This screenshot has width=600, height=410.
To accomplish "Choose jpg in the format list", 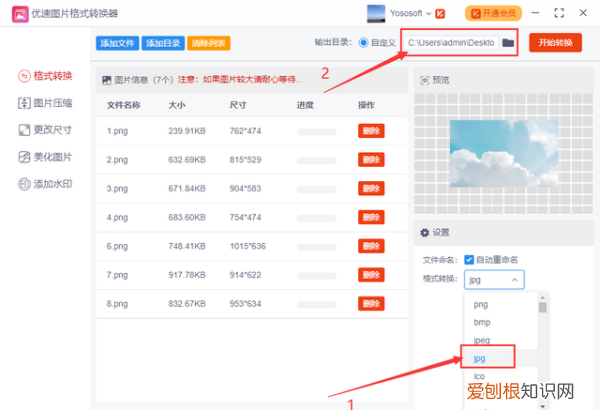I will pos(479,359).
